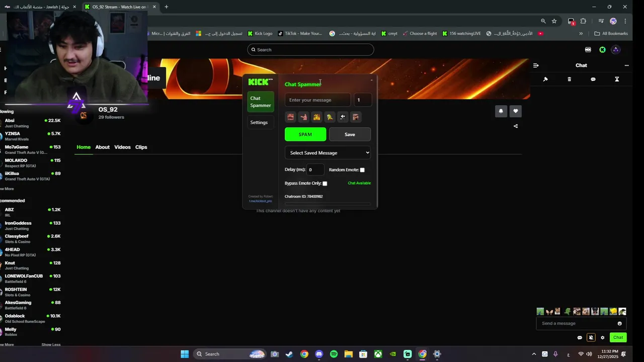Open the Videos channel tab
644x362 pixels.
click(x=122, y=147)
